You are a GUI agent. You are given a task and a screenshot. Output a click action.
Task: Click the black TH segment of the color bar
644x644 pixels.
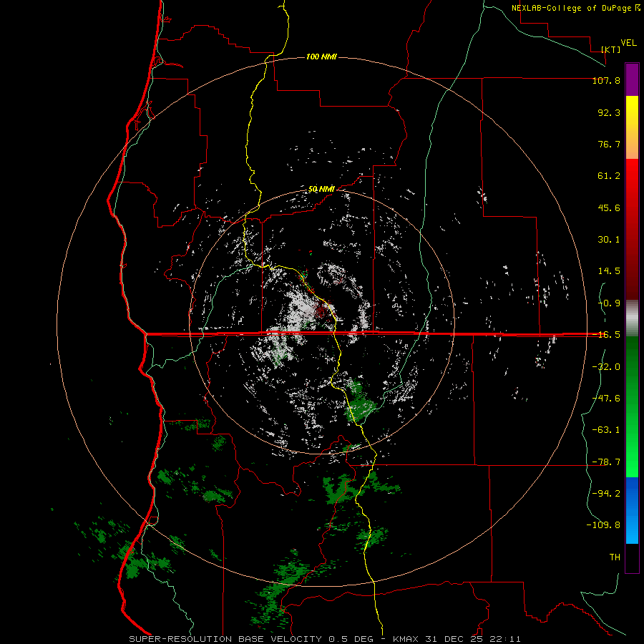(x=632, y=558)
